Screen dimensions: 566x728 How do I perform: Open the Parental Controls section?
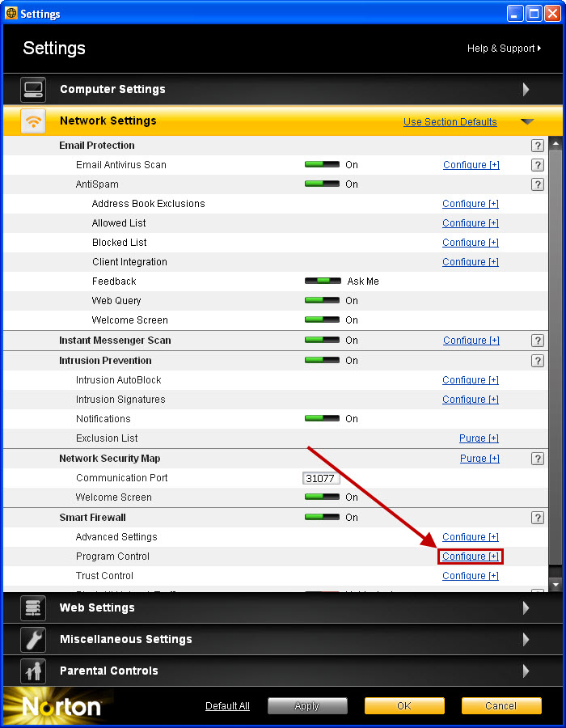pyautogui.click(x=282, y=671)
